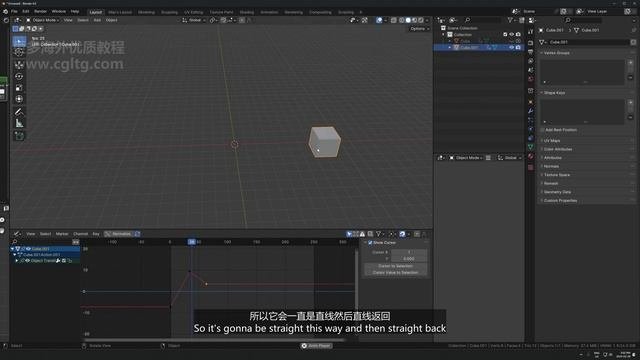640x360 pixels.
Task: Toggle Collection visibility eye in outliner
Action: pyautogui.click(x=511, y=35)
